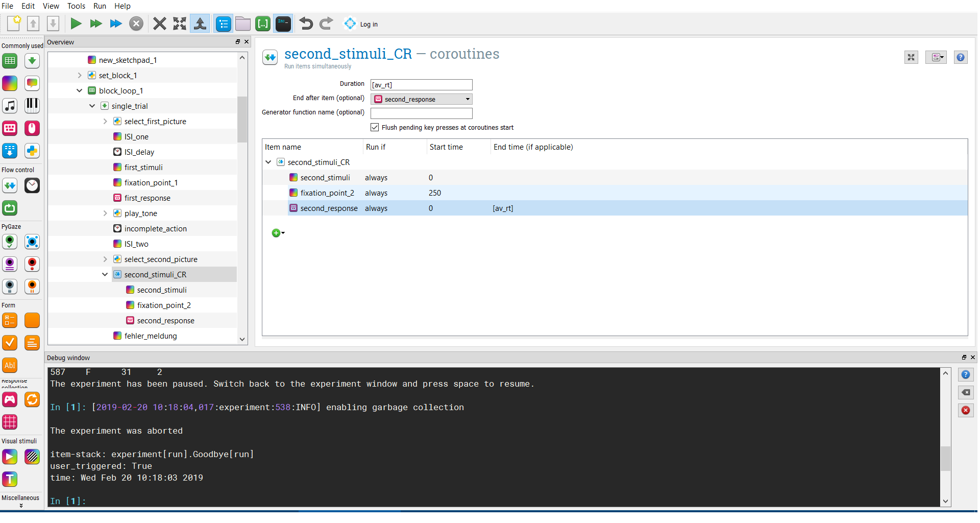
Task: Select the joystick item in response collection
Action: pyautogui.click(x=10, y=399)
